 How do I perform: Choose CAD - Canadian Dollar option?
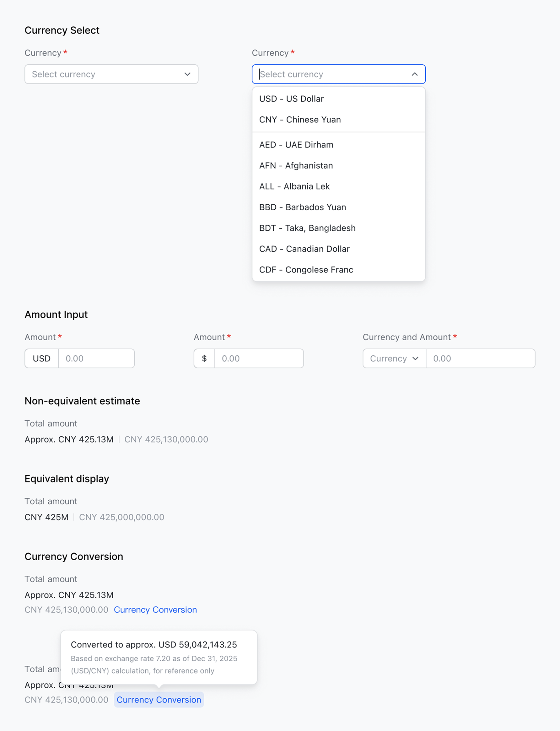(304, 249)
